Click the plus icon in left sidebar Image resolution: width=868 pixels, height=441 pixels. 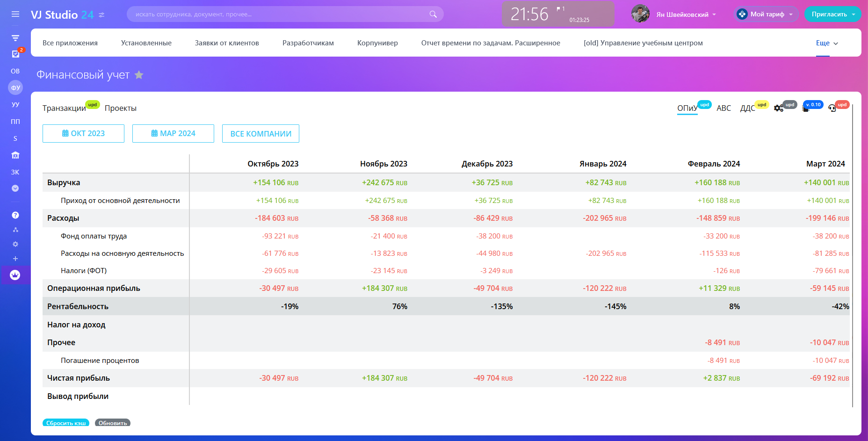15,259
